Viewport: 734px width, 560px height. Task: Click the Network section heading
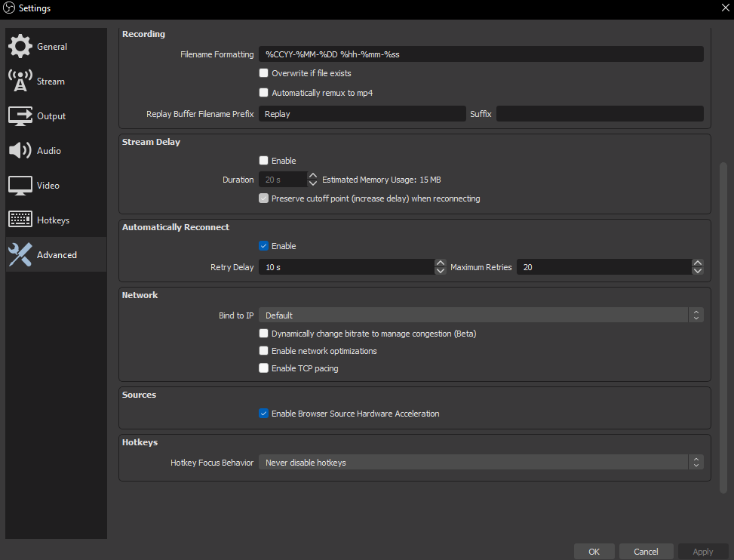[x=140, y=295]
